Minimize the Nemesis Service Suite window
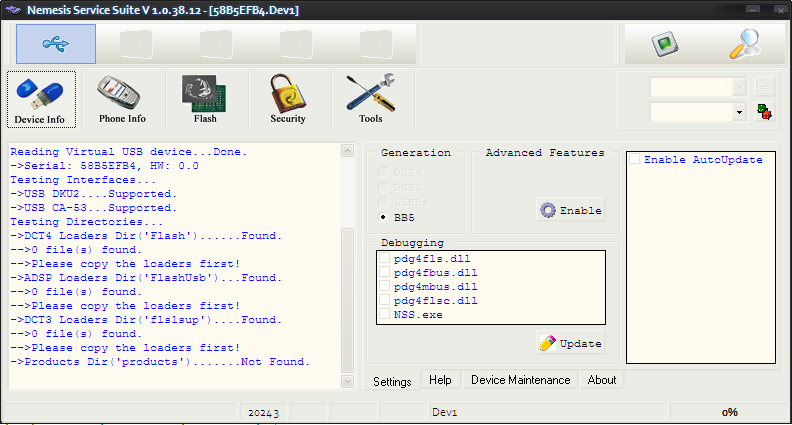This screenshot has height=425, width=792. (x=753, y=10)
